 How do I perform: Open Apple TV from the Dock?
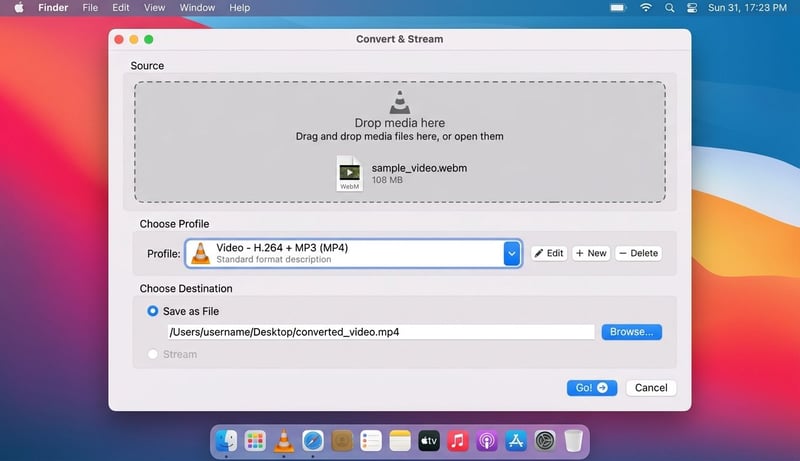(429, 440)
